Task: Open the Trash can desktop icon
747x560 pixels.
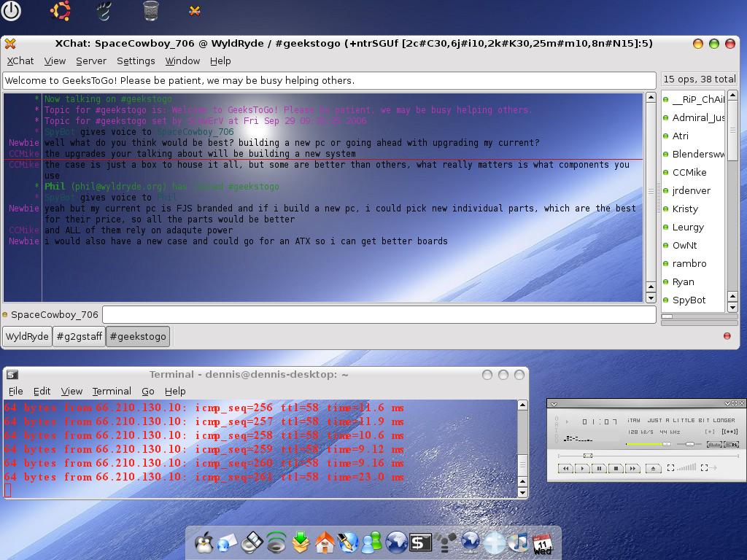Action: coord(150,10)
